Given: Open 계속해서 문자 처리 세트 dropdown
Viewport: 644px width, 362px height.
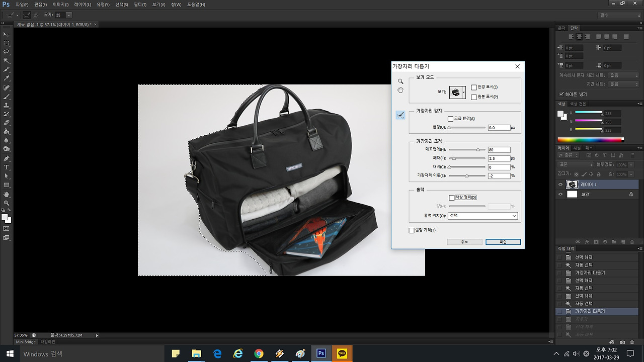Looking at the screenshot, I should (x=623, y=75).
